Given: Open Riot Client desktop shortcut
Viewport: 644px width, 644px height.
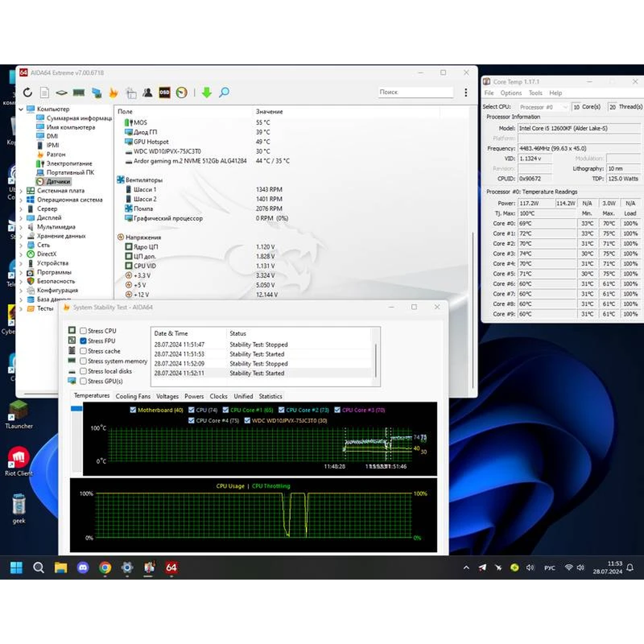Looking at the screenshot, I should tap(19, 462).
